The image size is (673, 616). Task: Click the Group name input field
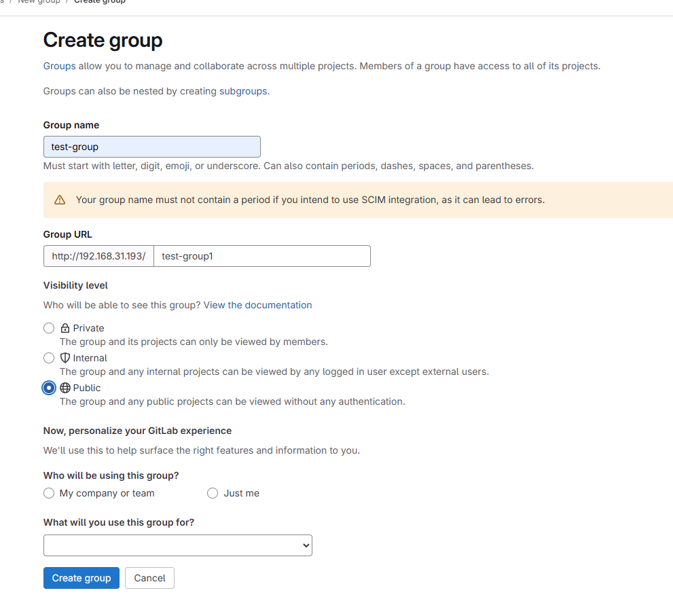click(152, 147)
